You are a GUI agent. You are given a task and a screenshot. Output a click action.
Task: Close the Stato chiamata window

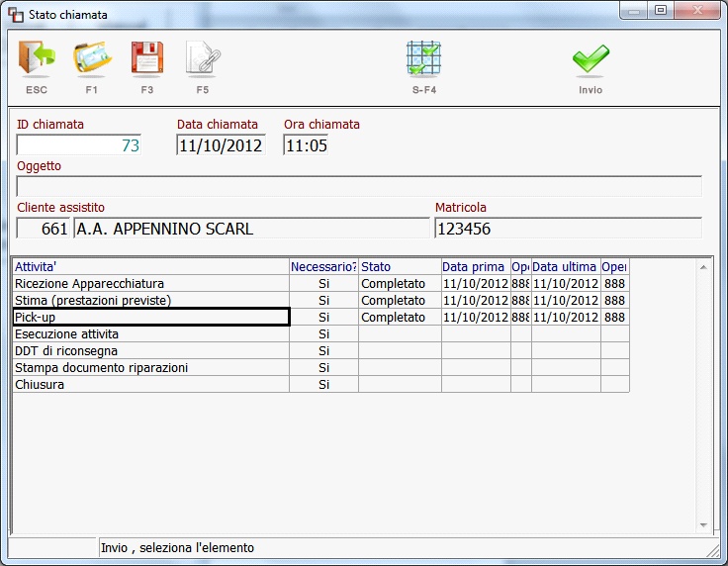697,10
